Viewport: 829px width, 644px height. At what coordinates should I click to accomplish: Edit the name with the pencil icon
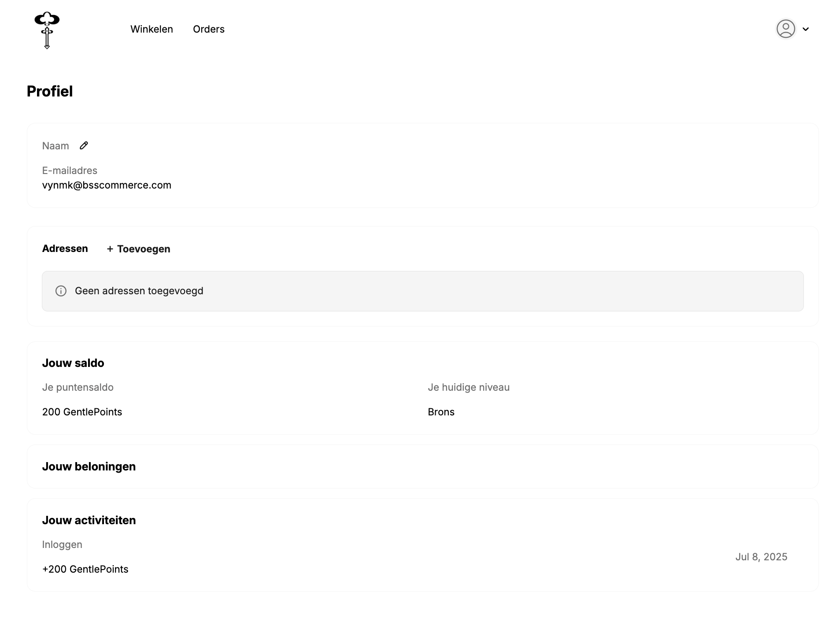pos(84,146)
